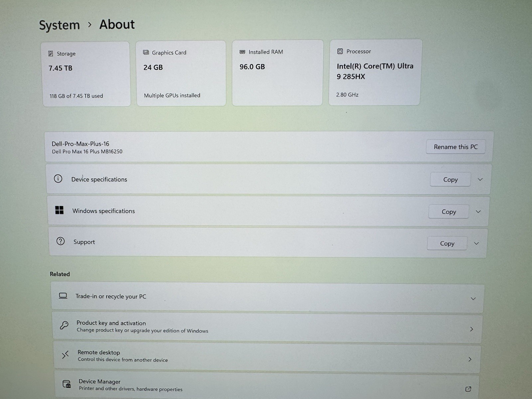Image resolution: width=532 pixels, height=399 pixels.
Task: Open Product key and activation arrow
Action: [471, 329]
